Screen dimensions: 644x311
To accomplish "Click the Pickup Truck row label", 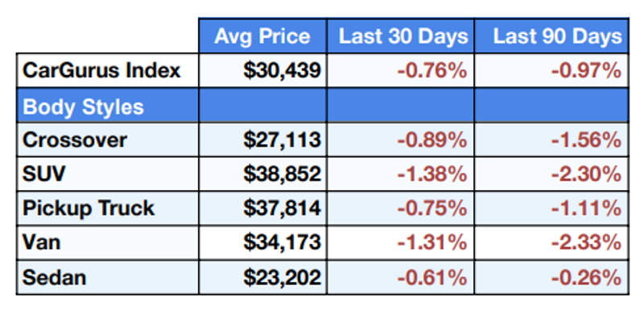I will pyautogui.click(x=89, y=209).
